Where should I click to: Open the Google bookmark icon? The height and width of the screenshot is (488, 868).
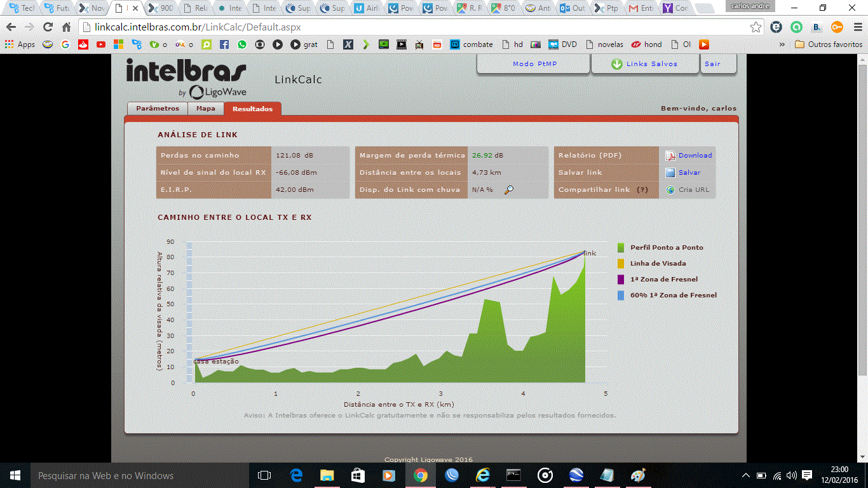point(65,44)
